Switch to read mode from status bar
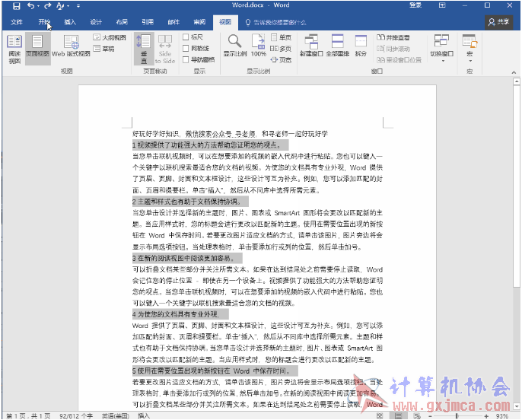This screenshot has width=522, height=420. tap(380, 416)
